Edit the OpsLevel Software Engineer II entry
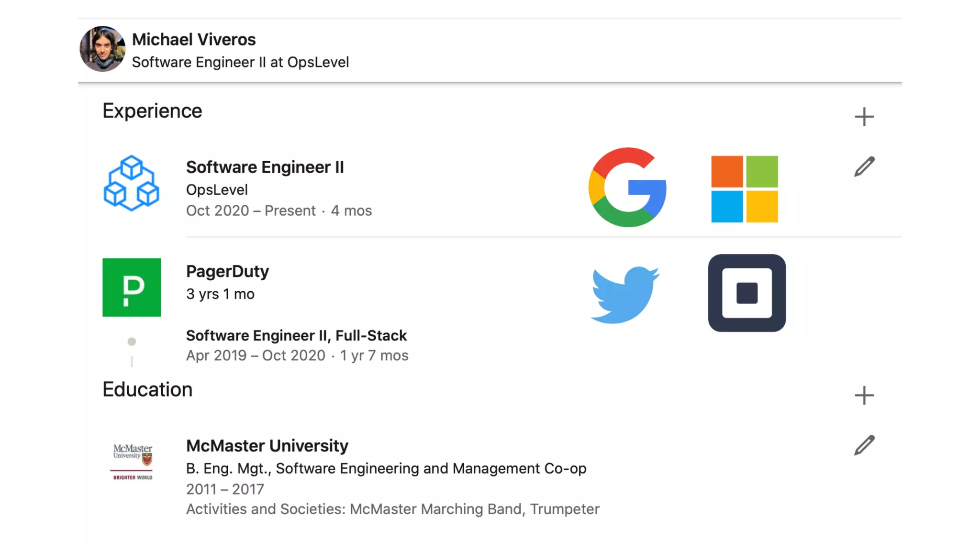980x551 pixels. pos(864,166)
